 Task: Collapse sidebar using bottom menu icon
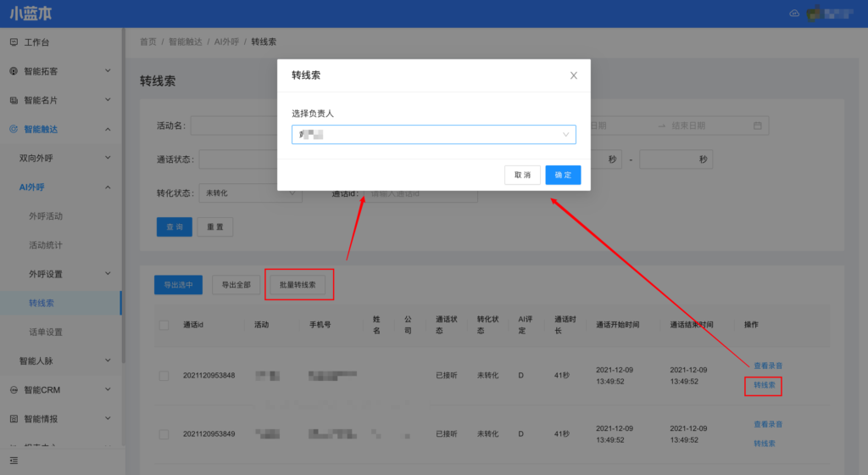(x=14, y=460)
